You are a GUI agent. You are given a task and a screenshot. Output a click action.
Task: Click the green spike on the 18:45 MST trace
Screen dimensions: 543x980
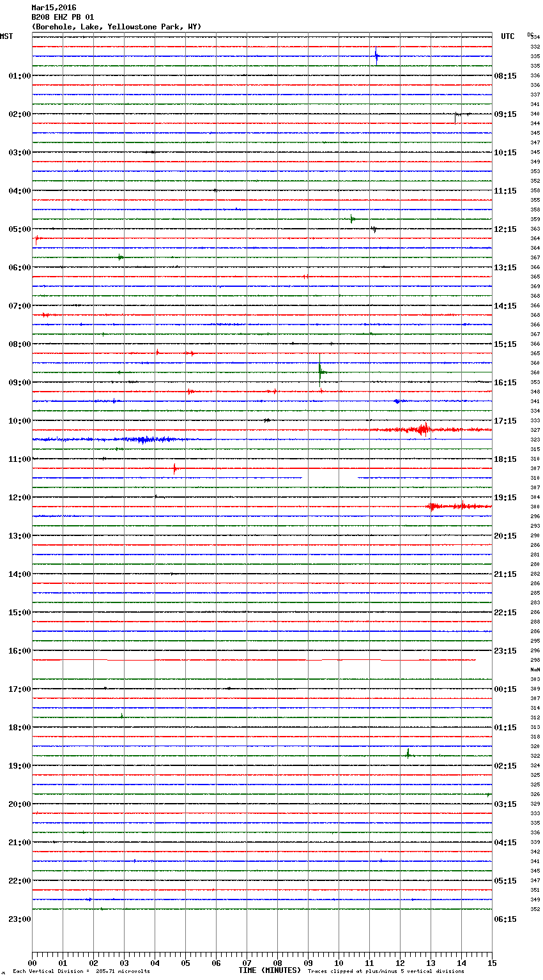408,754
